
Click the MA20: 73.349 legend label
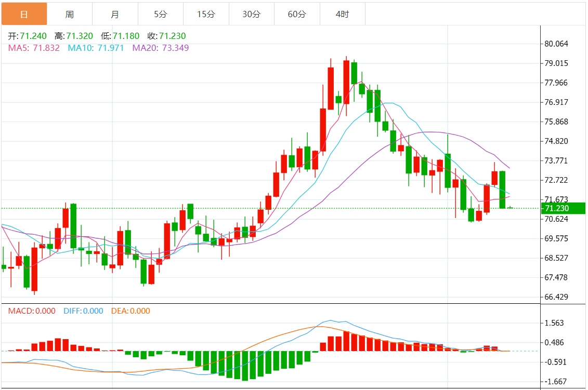click(x=161, y=48)
